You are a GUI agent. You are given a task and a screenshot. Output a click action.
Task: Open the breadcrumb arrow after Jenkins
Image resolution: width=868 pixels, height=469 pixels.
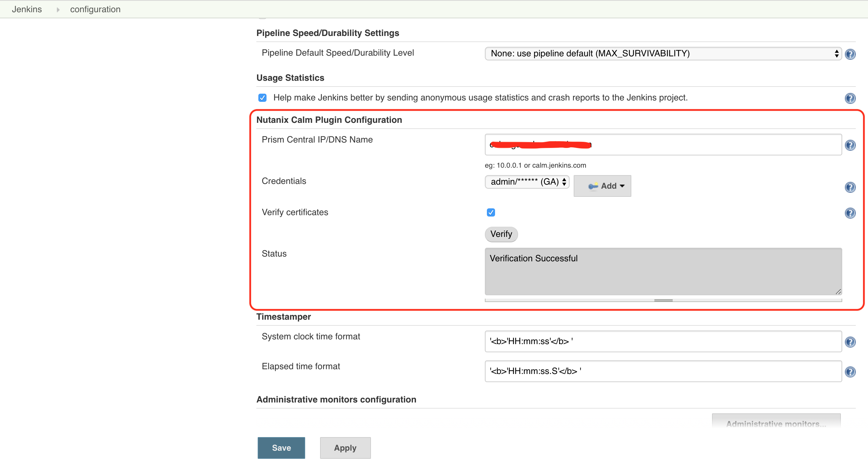tap(58, 10)
